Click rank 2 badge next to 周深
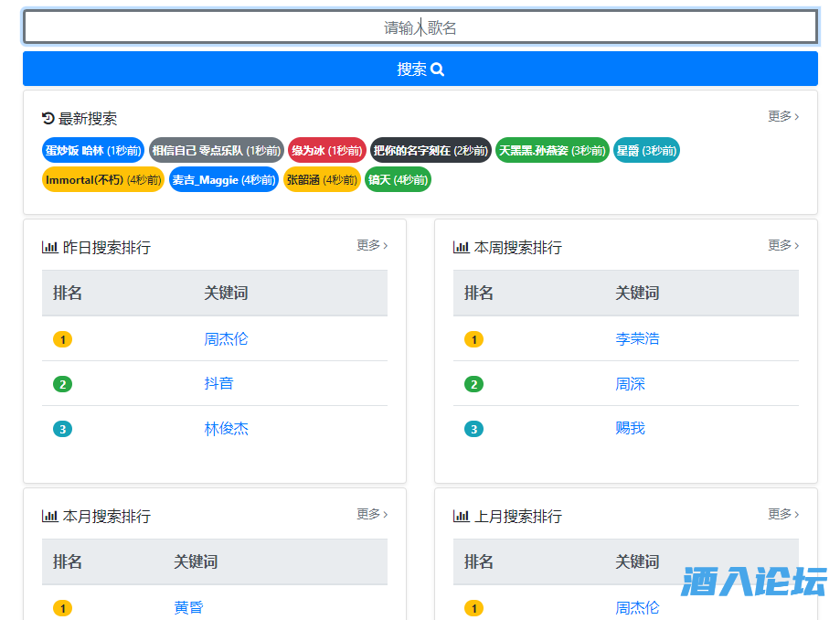This screenshot has width=840, height=620. [x=473, y=384]
